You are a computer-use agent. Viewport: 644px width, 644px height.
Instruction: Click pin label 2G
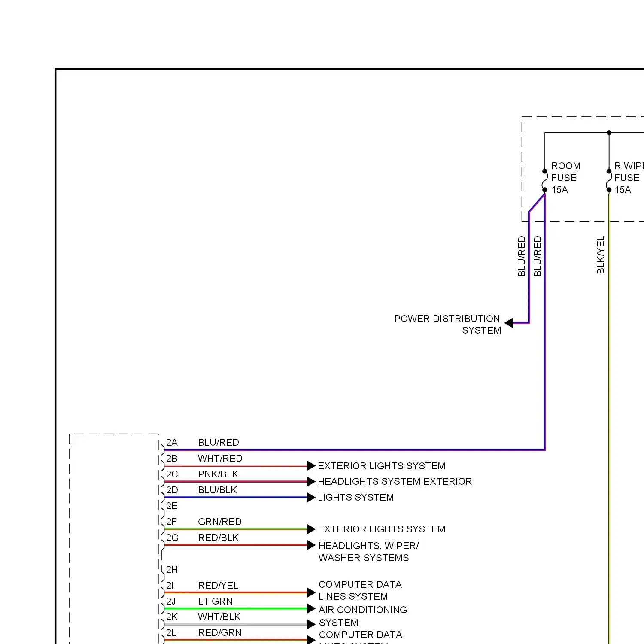coord(172,538)
